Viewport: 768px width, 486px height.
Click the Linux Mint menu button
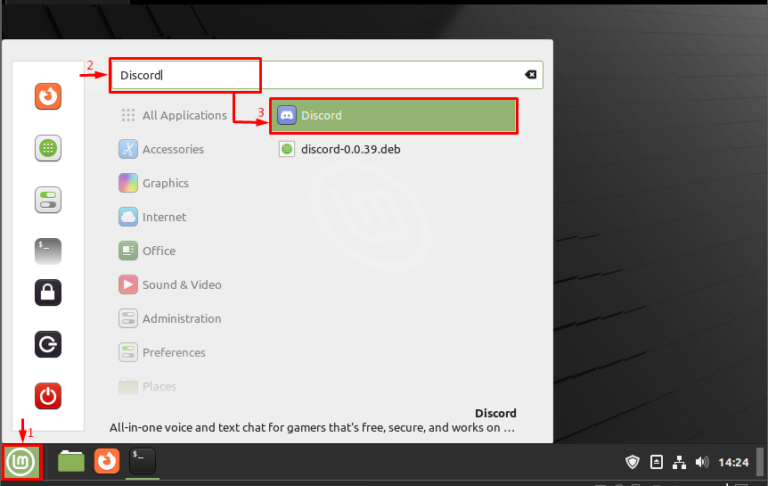(x=21, y=462)
